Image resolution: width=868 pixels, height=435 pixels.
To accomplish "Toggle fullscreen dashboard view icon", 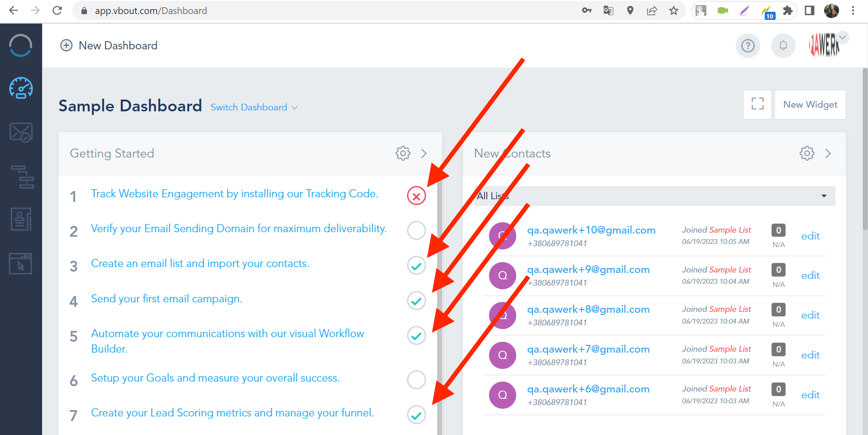I will click(x=758, y=104).
